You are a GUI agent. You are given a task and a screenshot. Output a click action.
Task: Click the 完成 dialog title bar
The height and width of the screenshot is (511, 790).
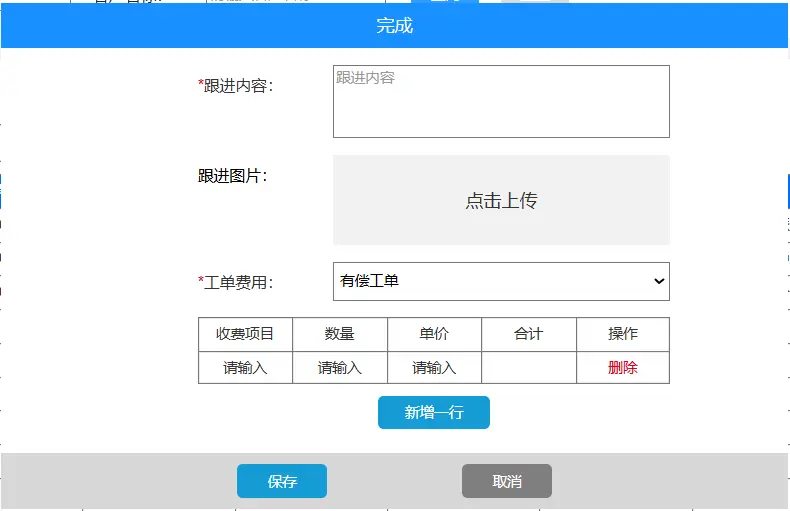pyautogui.click(x=394, y=26)
